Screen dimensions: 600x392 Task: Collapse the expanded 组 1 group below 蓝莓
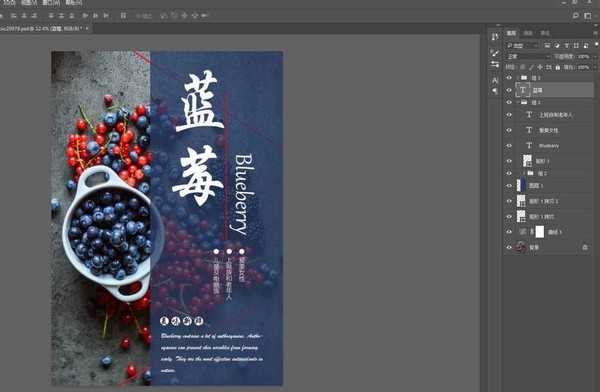(518, 103)
